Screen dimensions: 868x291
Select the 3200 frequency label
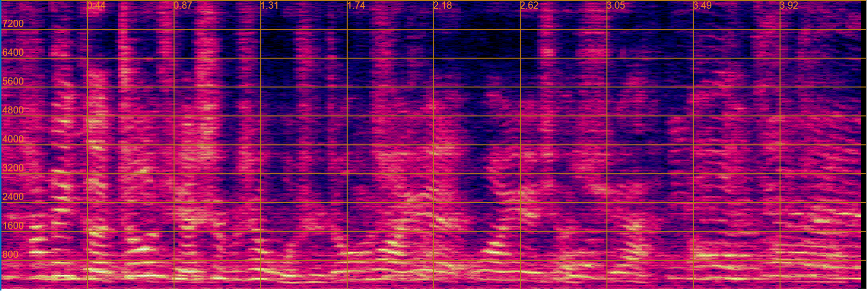pos(13,168)
